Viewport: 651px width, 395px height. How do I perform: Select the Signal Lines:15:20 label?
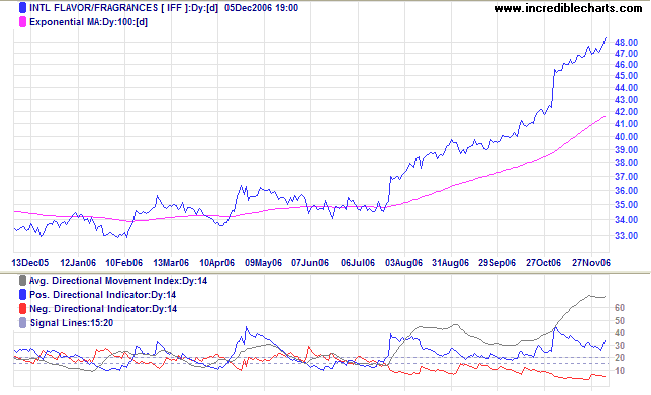coord(71,323)
